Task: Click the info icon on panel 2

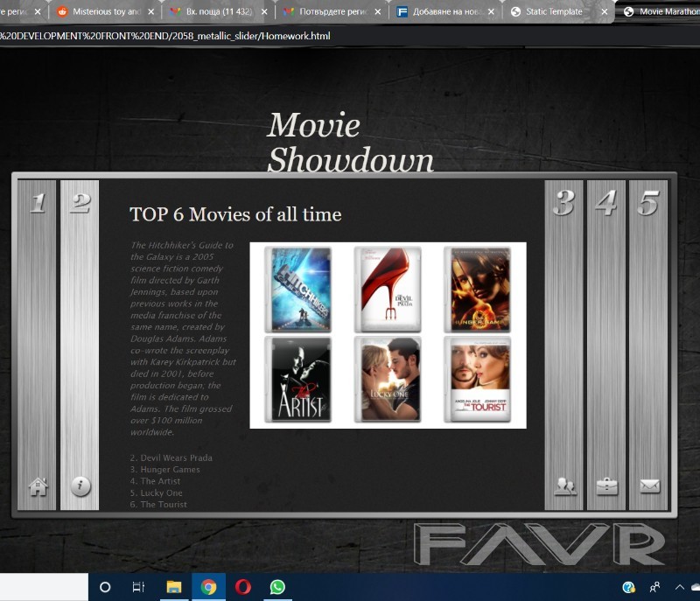Action: tap(80, 486)
